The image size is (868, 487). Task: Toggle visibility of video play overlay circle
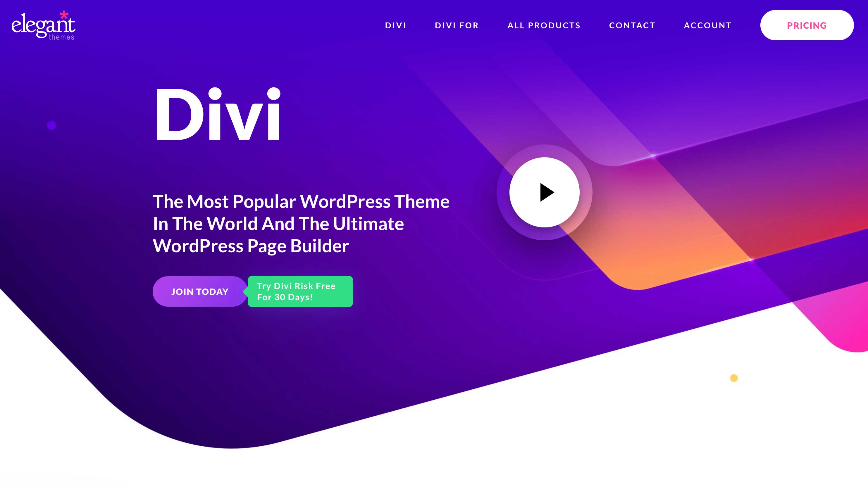544,191
